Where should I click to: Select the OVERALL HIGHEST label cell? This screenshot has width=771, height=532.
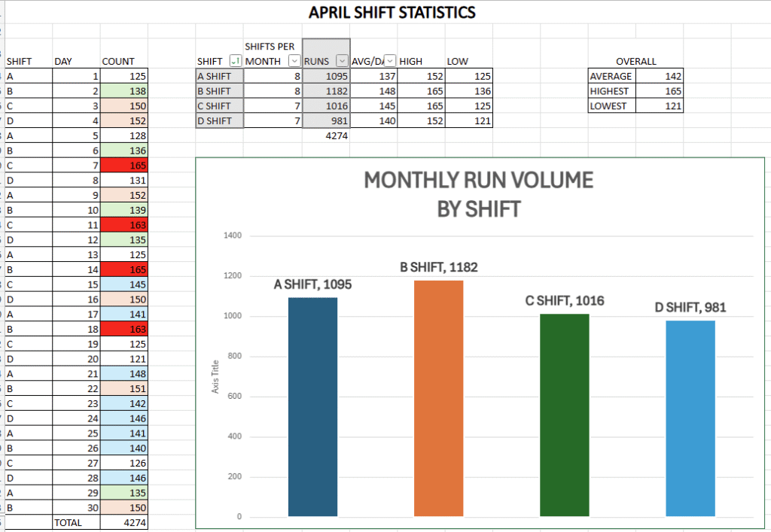click(x=611, y=91)
